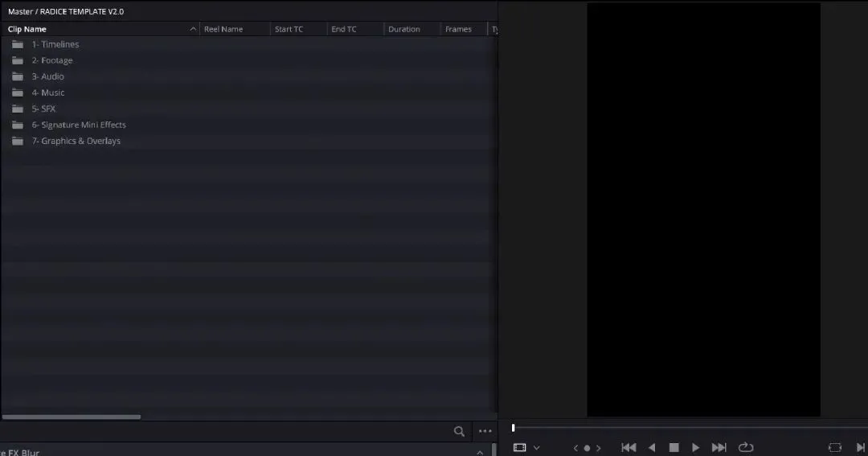Viewport: 868px width, 456px height.
Task: Go to previous marker arrow
Action: tap(575, 448)
